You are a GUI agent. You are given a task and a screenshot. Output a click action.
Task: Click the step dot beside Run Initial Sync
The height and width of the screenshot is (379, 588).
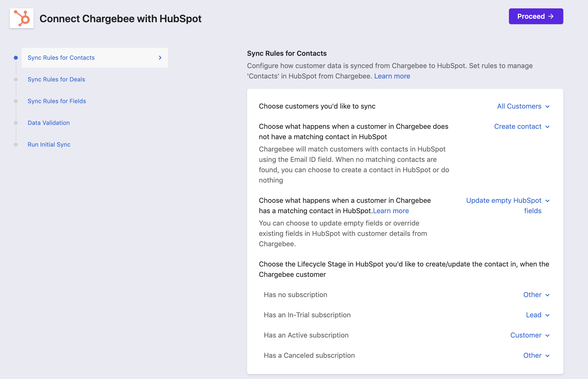click(x=16, y=145)
